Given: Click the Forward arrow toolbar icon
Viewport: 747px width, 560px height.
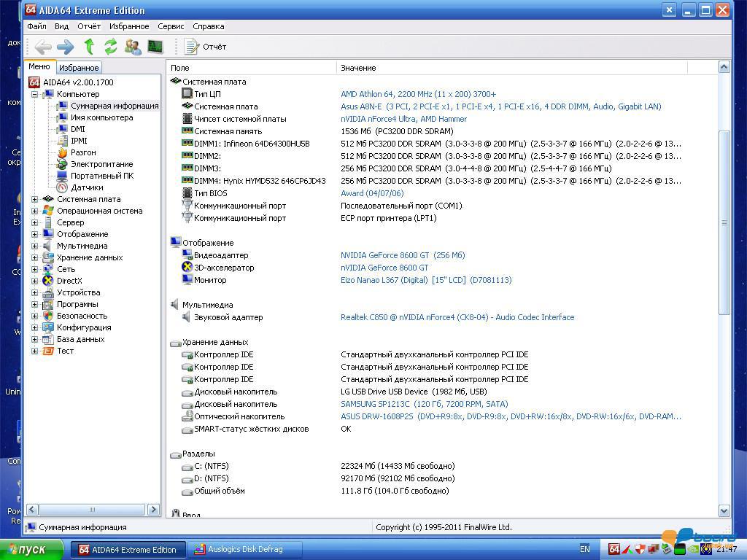Looking at the screenshot, I should coord(66,47).
